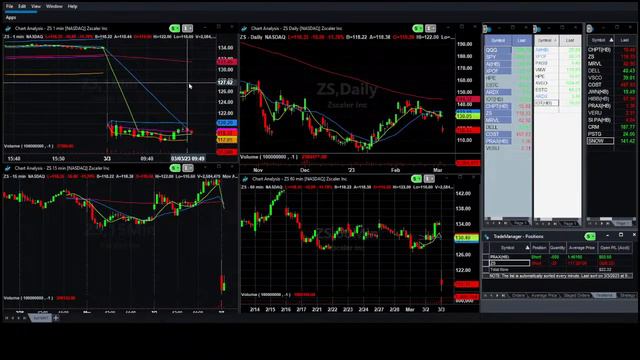The width and height of the screenshot is (640, 360).
Task: Switch to the Orders tab in TradeManager
Action: (x=518, y=295)
